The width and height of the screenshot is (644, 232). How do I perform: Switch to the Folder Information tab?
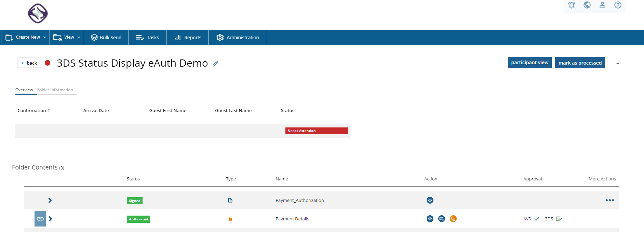55,90
